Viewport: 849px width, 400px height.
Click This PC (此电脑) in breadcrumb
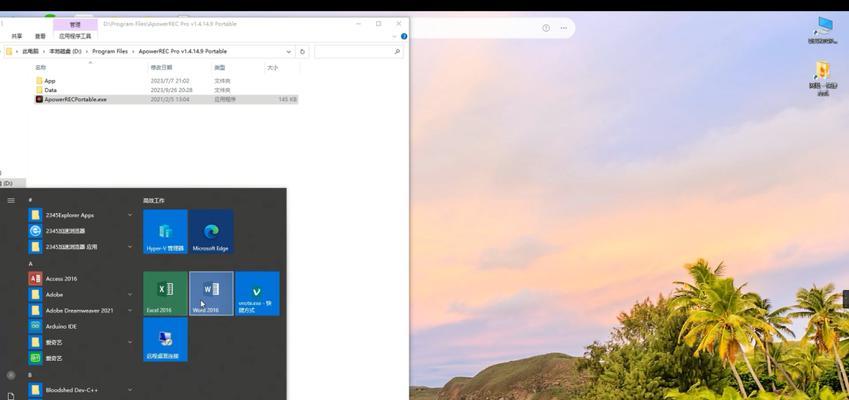click(30, 51)
